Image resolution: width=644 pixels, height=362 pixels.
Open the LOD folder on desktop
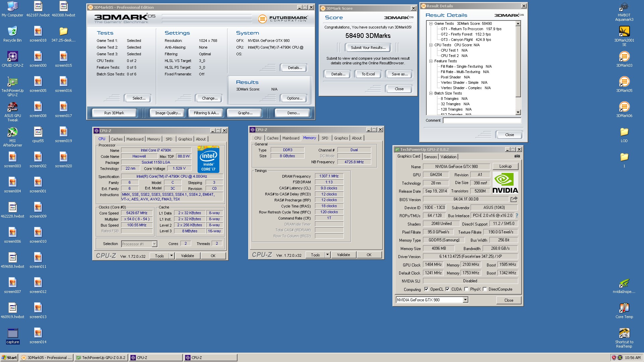(624, 135)
